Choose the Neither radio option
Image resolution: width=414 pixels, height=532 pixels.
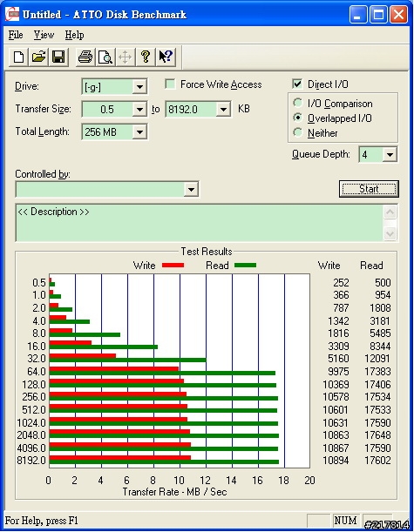point(298,132)
